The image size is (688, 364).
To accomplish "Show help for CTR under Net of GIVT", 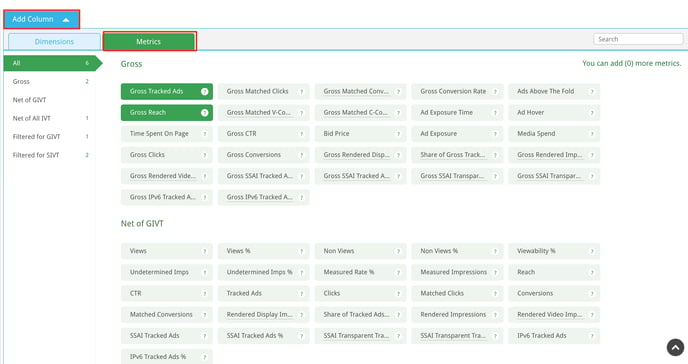I will tap(204, 293).
